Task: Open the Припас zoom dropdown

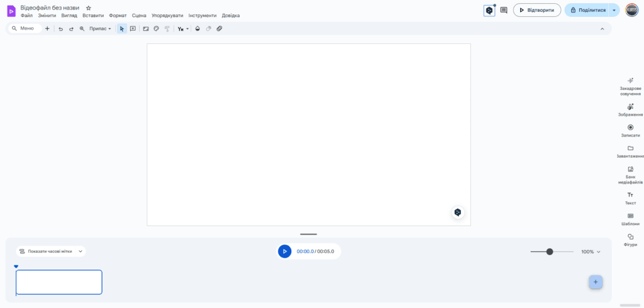Action: (x=100, y=29)
